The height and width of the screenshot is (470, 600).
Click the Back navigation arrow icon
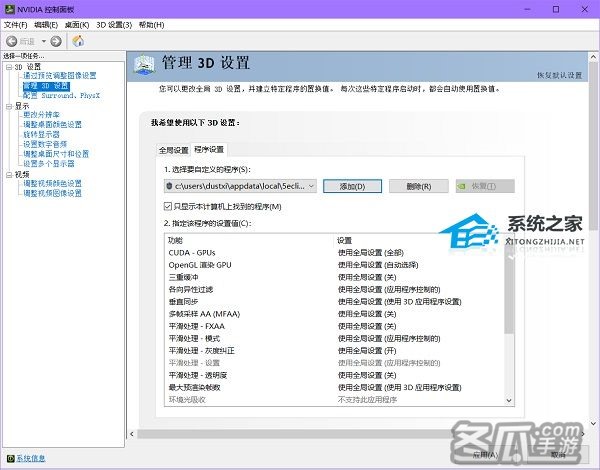coord(11,41)
